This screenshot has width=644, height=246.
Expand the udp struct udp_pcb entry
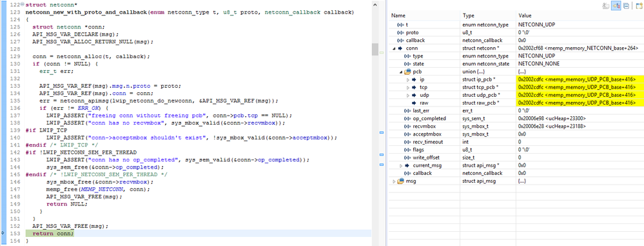tap(408, 95)
